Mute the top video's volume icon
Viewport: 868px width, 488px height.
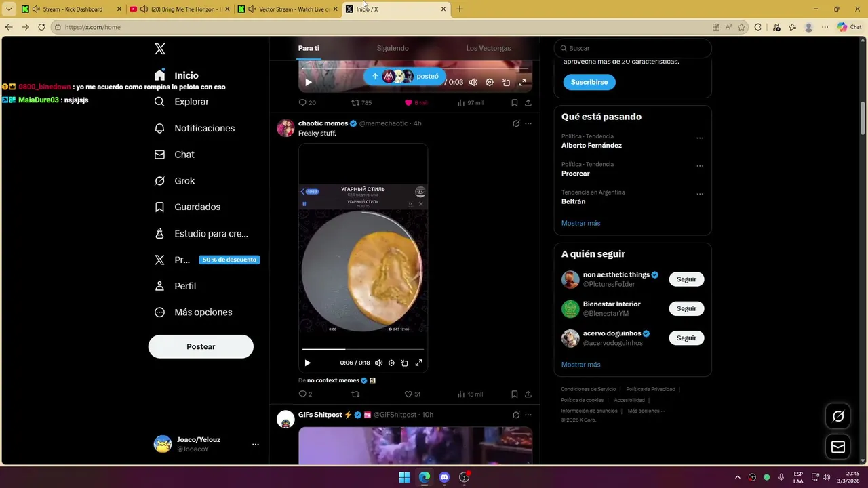[473, 82]
